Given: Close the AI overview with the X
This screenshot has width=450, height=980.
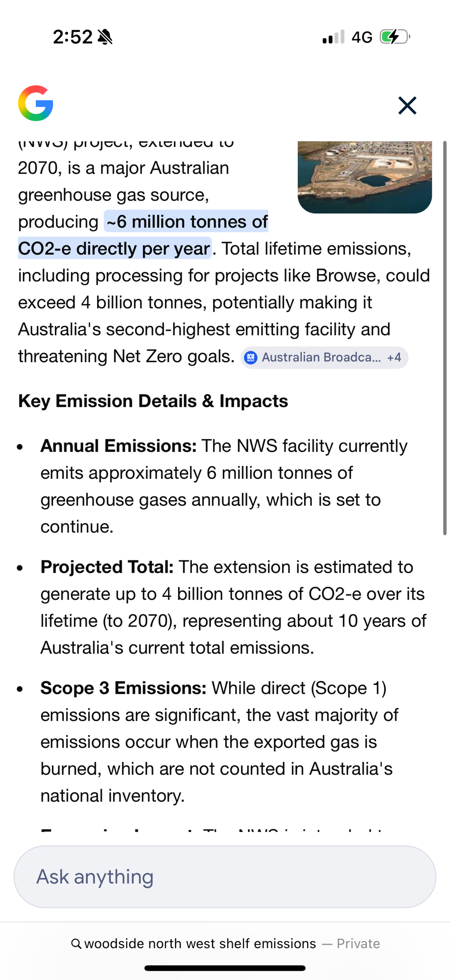Looking at the screenshot, I should 407,105.
